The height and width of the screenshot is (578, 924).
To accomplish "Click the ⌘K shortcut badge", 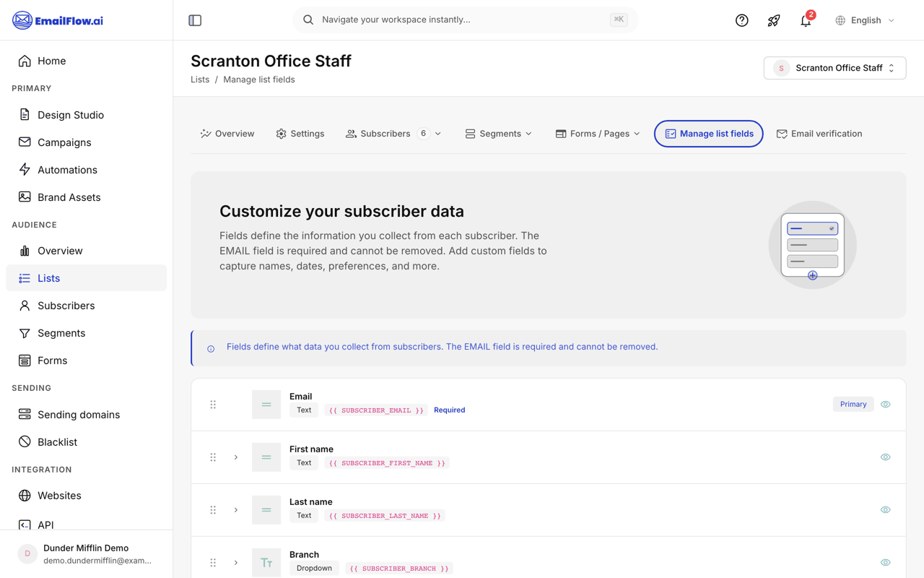I will (619, 20).
